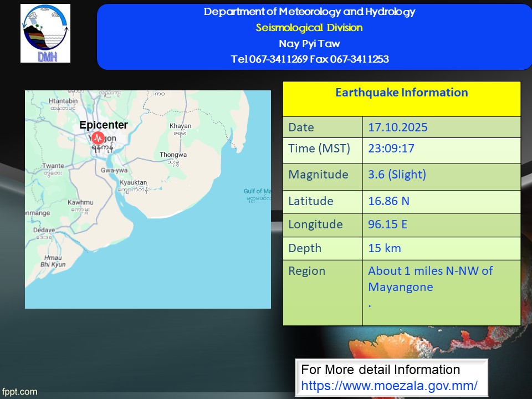Click the time value 23:09:17
The height and width of the screenshot is (399, 532).
pos(391,149)
